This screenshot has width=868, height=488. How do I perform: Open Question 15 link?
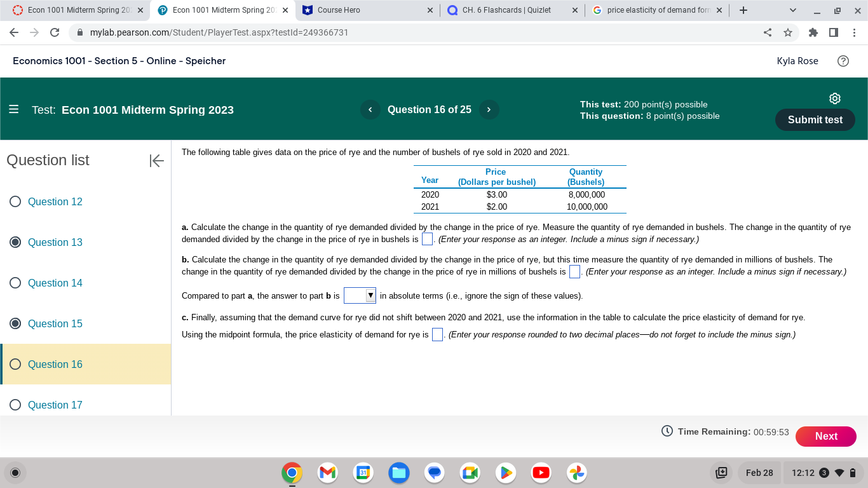click(x=55, y=323)
